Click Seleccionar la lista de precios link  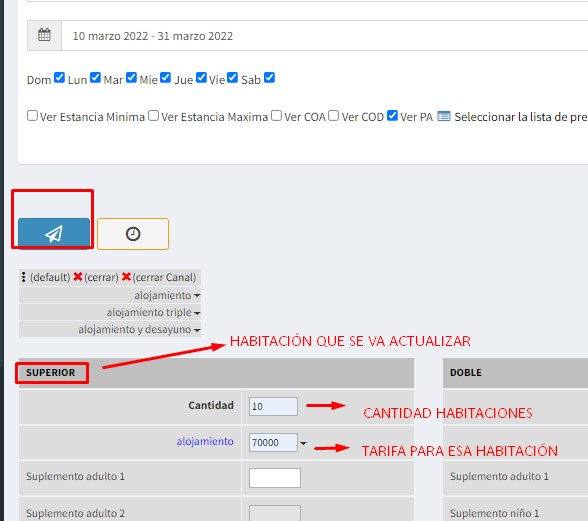(521, 117)
